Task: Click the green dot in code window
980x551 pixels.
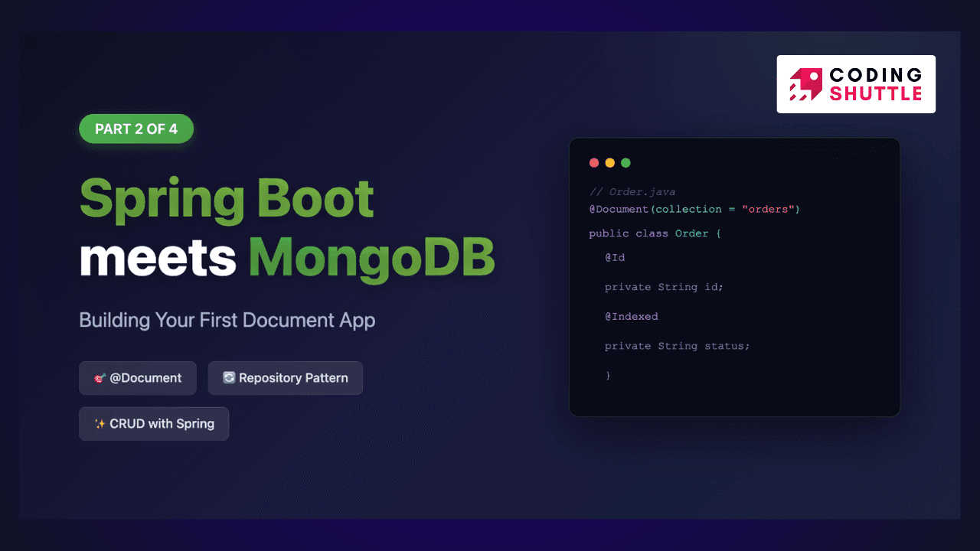Action: [x=626, y=163]
